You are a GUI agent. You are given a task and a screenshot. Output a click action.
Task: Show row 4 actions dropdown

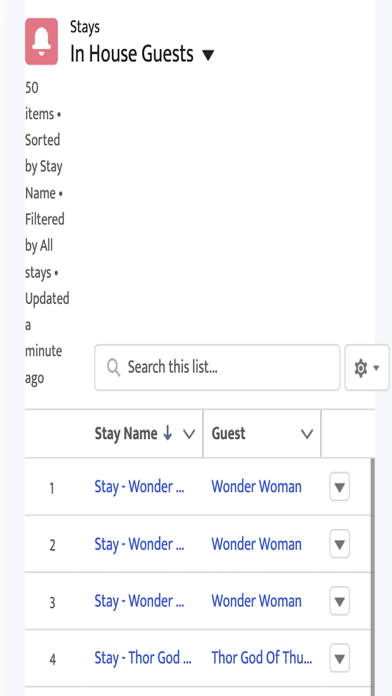point(340,658)
